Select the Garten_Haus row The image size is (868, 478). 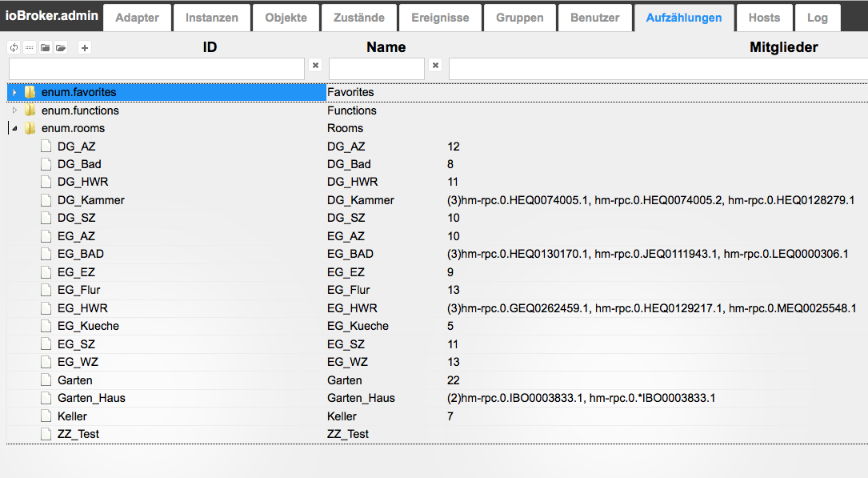(91, 398)
